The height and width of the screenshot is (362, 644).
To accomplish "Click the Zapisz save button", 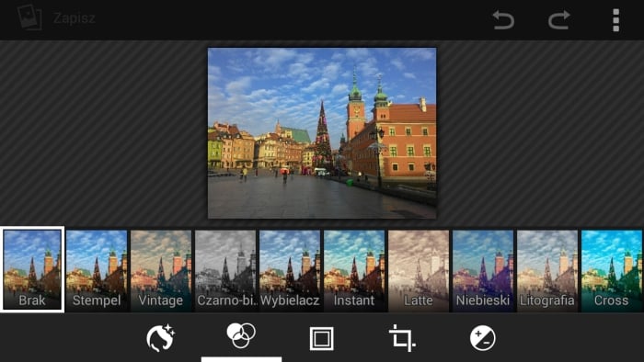I will (x=75, y=18).
